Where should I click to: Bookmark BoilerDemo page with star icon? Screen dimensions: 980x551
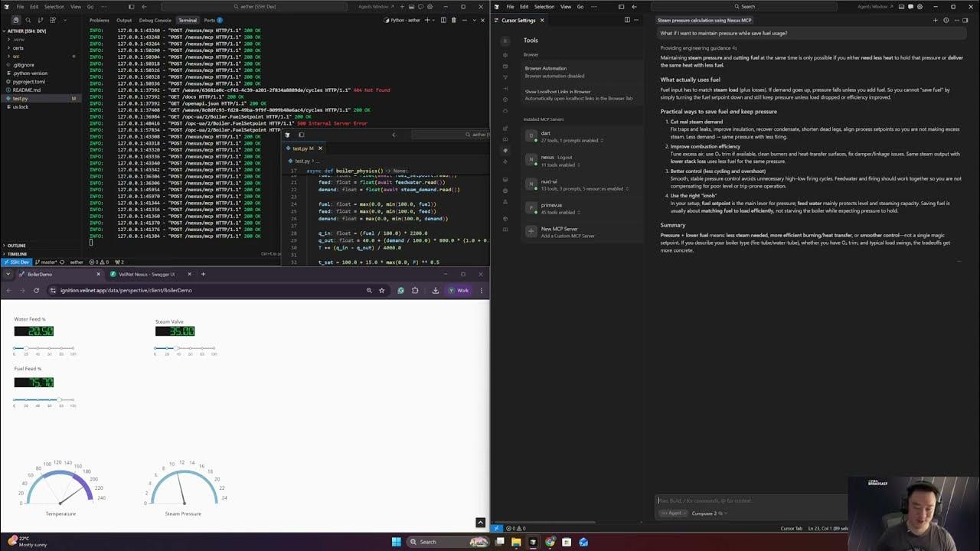pos(381,290)
